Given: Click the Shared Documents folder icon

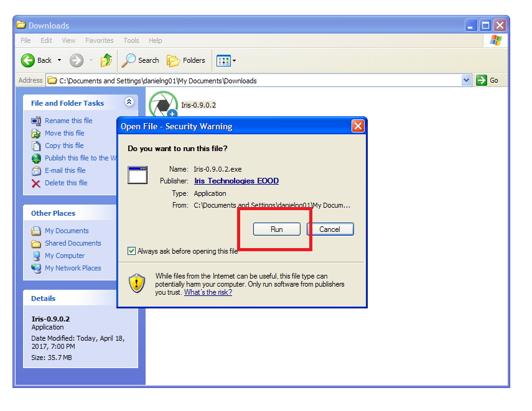Looking at the screenshot, I should pyautogui.click(x=36, y=244).
